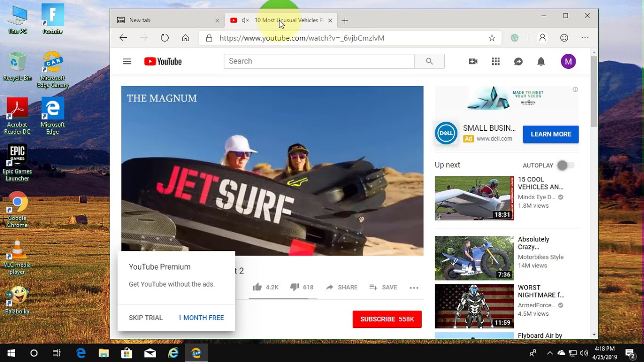The height and width of the screenshot is (362, 644).
Task: Open the YouTube apps grid
Action: point(496,61)
